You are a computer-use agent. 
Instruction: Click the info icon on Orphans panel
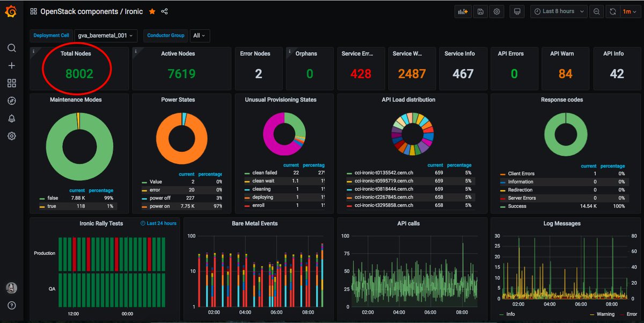(x=289, y=51)
